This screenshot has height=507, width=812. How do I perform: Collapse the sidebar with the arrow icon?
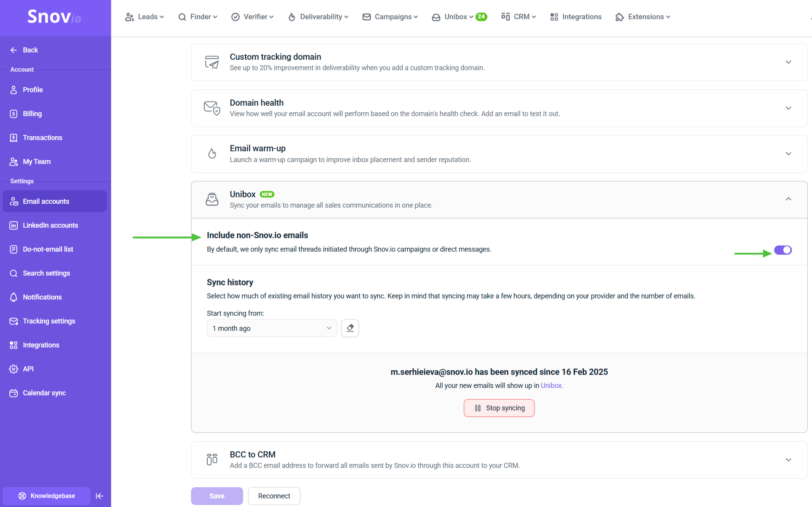(99, 496)
